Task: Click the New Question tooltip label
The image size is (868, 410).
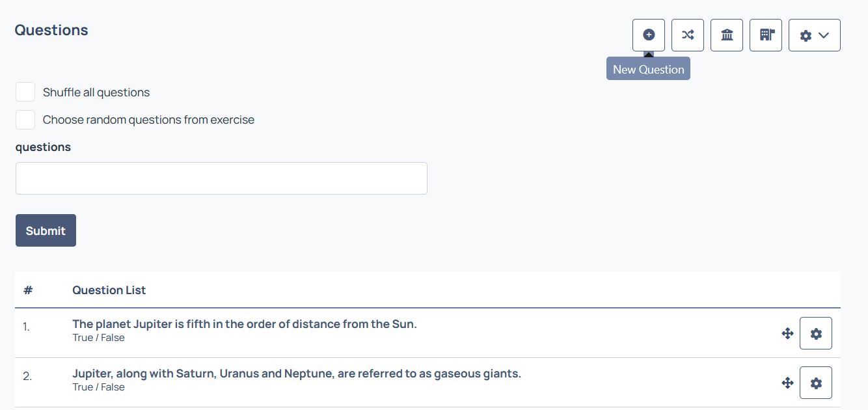Action: pyautogui.click(x=648, y=69)
